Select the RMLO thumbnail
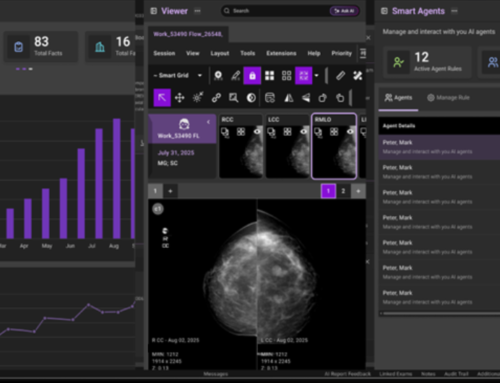Image resolution: width=500 pixels, height=383 pixels. pos(334,146)
